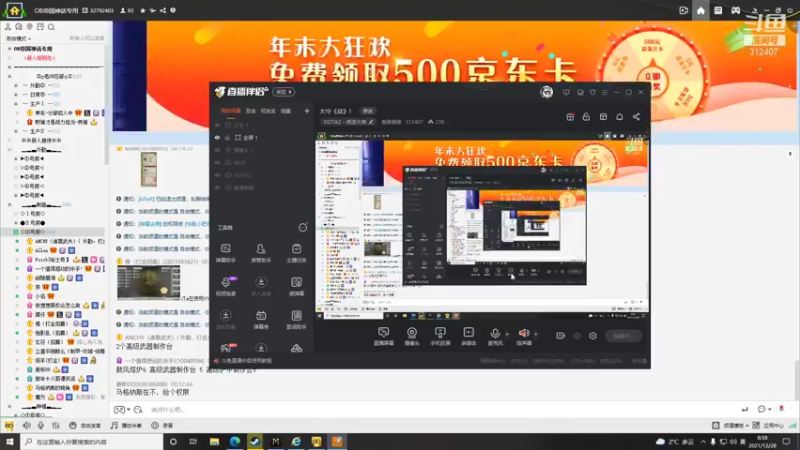This screenshot has width=800, height=450.
Task: Switch to the first scene tab
Action: coord(231,111)
